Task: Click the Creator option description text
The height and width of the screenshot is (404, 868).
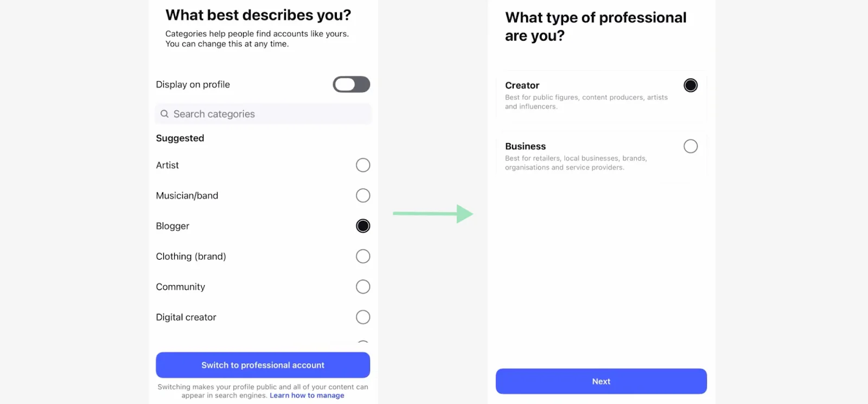Action: coord(586,102)
